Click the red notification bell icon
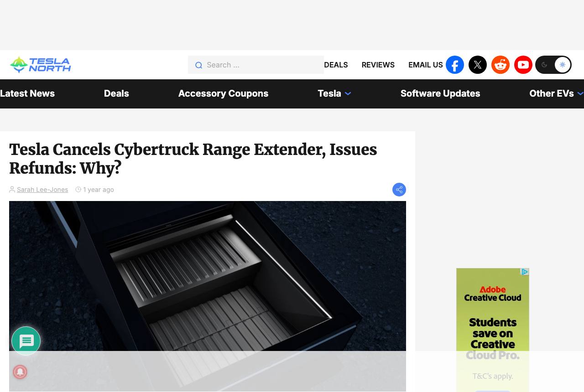Viewport: 584px width, 392px height. [20, 372]
